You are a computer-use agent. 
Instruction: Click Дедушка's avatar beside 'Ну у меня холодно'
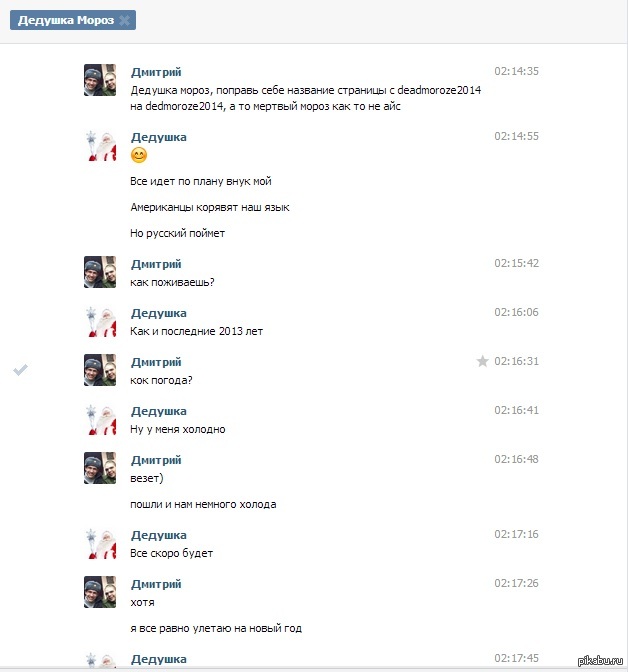[x=100, y=420]
